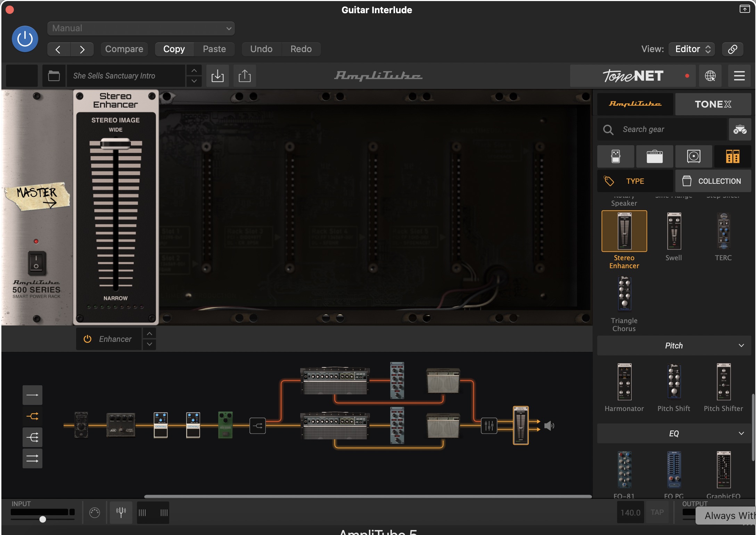Select the green overdrive pedal in chain
This screenshot has height=535, width=756.
[x=225, y=425]
